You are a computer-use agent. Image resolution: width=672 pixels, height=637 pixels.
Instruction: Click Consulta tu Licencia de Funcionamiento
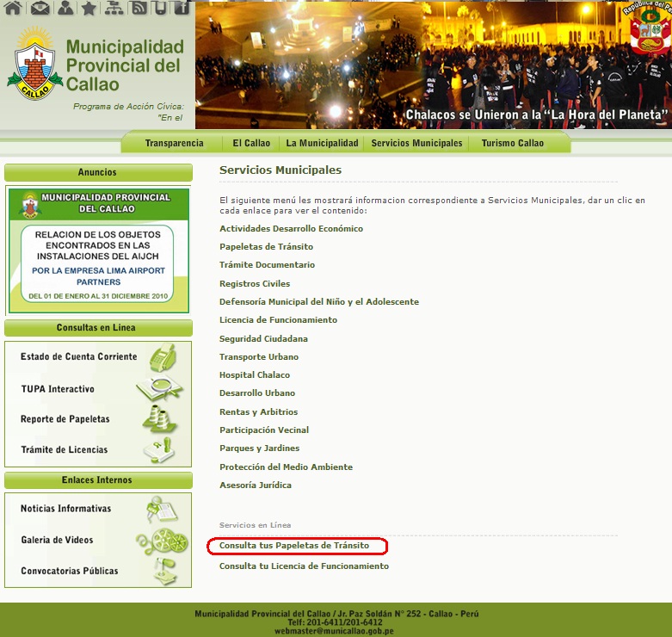tap(304, 566)
